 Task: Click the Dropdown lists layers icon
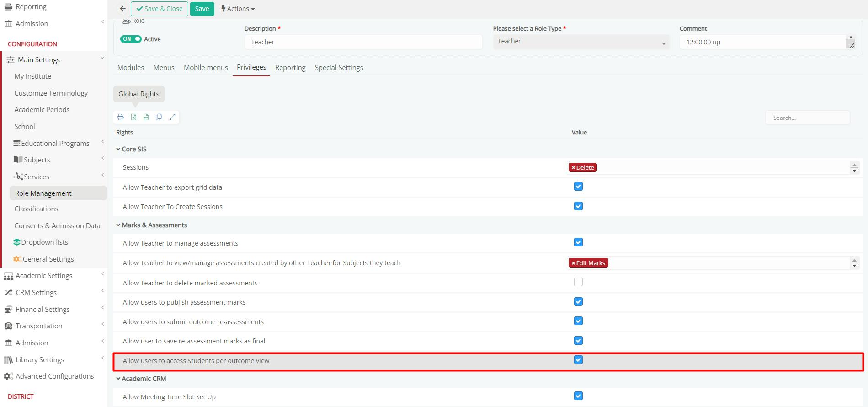(x=17, y=242)
